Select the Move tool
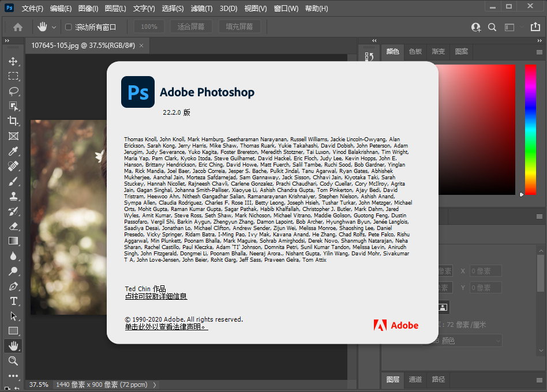The width and height of the screenshot is (547, 392). (x=13, y=61)
